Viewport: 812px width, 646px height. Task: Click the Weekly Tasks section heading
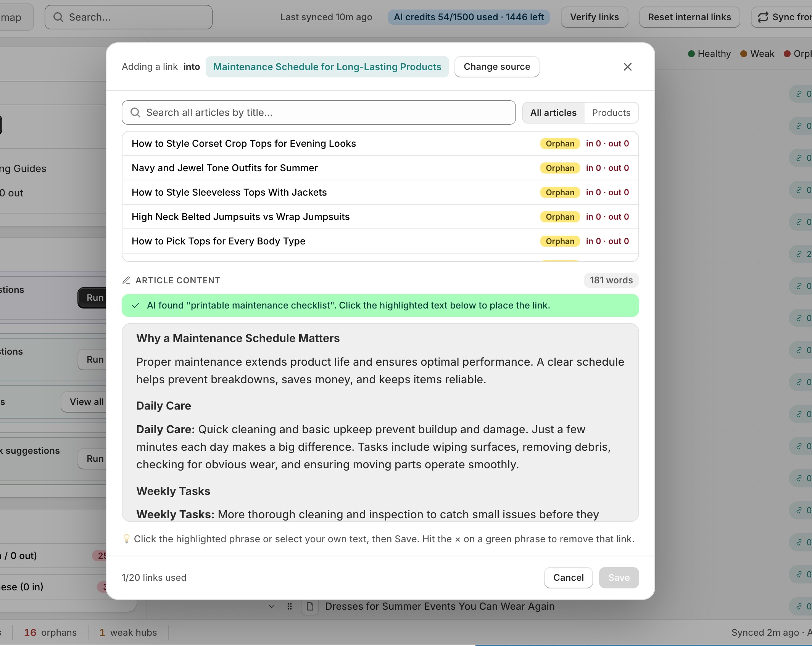tap(173, 491)
